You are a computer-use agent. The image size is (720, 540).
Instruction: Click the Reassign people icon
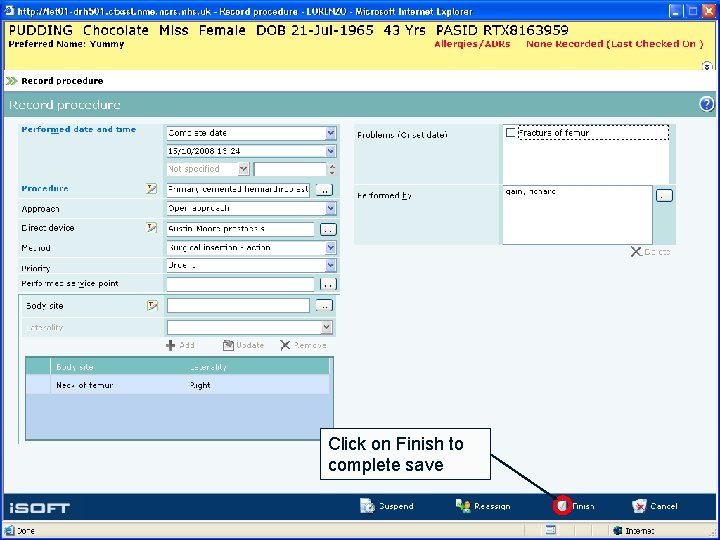click(463, 506)
